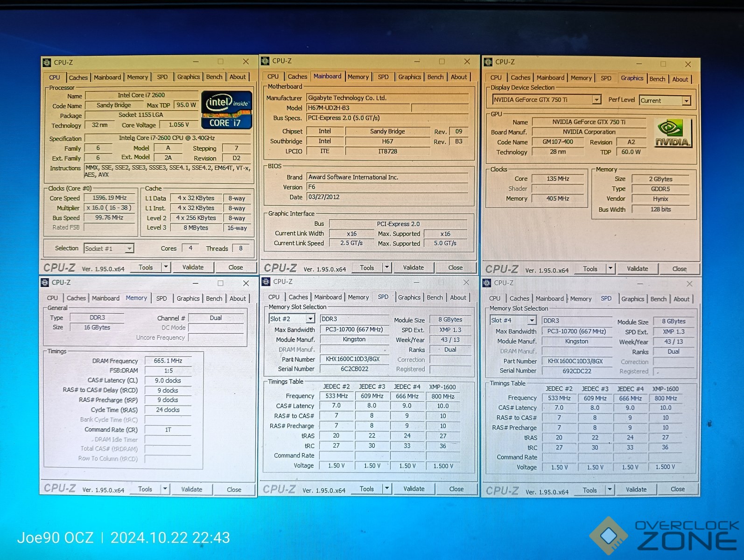Click Manufacturer 'Gigabyte Technology Co. Ltd.' field

click(x=387, y=98)
